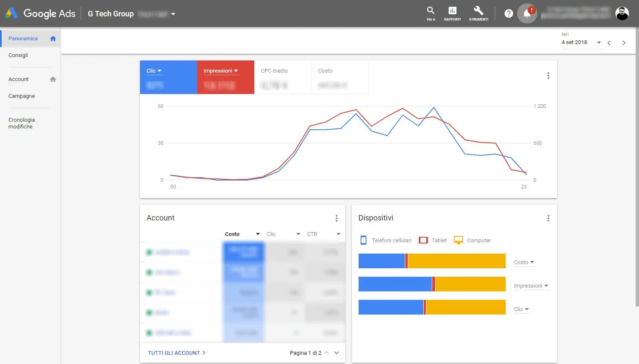Go to previous page of Account table
639x364 pixels.
point(327,353)
